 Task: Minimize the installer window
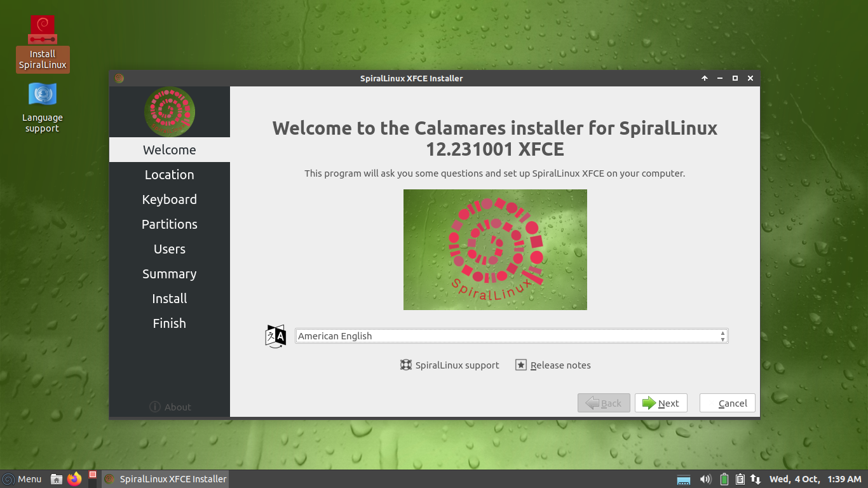tap(720, 78)
